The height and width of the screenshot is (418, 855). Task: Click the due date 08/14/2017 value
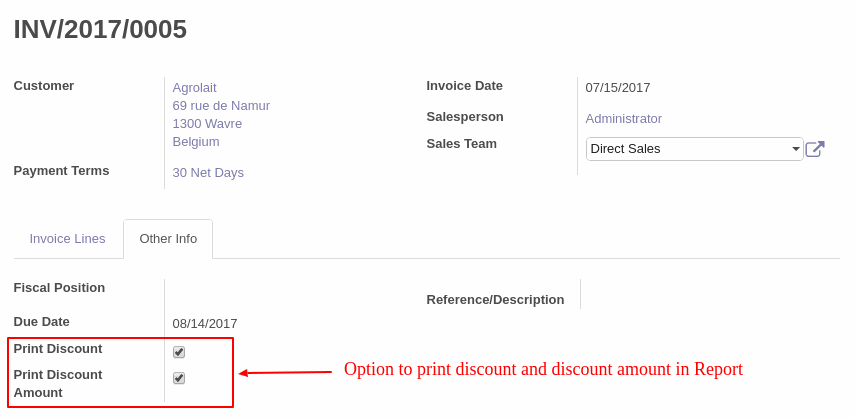[x=205, y=324]
